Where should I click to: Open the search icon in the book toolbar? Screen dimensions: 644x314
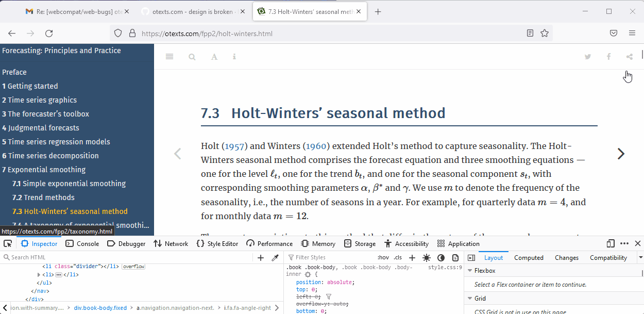tap(192, 57)
